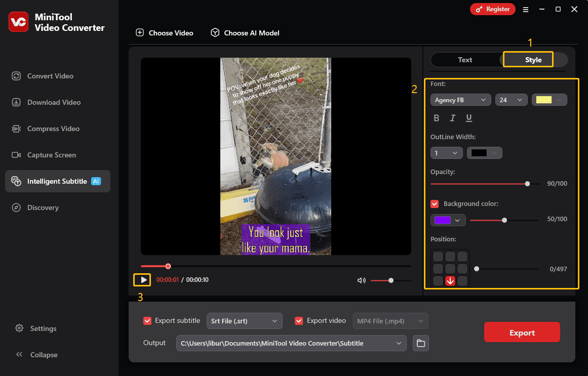Toggle italic subtitle formatting
The image size is (588, 376).
[x=453, y=118]
